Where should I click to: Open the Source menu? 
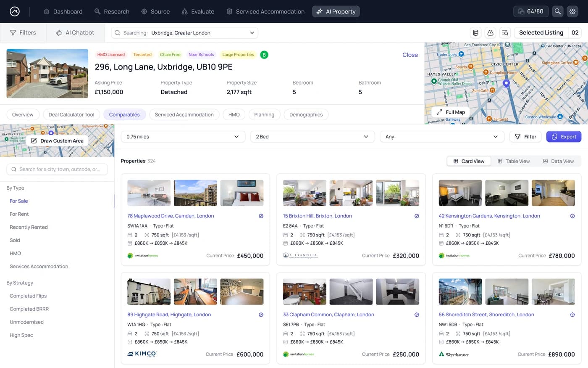[x=155, y=11]
